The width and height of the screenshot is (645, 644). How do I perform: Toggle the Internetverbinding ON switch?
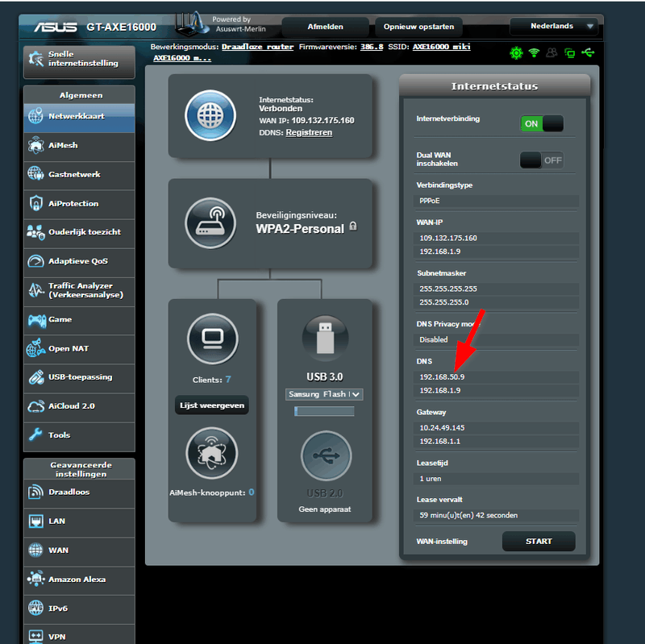click(x=542, y=123)
